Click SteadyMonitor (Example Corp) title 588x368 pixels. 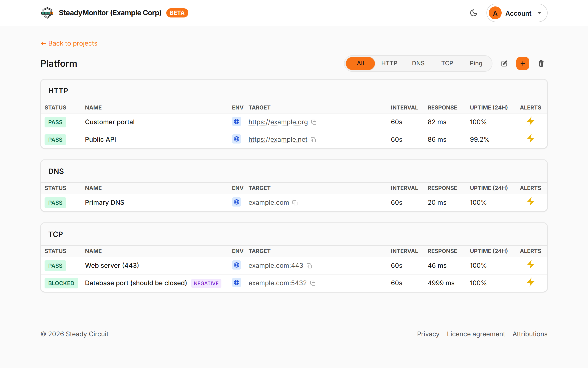(110, 13)
